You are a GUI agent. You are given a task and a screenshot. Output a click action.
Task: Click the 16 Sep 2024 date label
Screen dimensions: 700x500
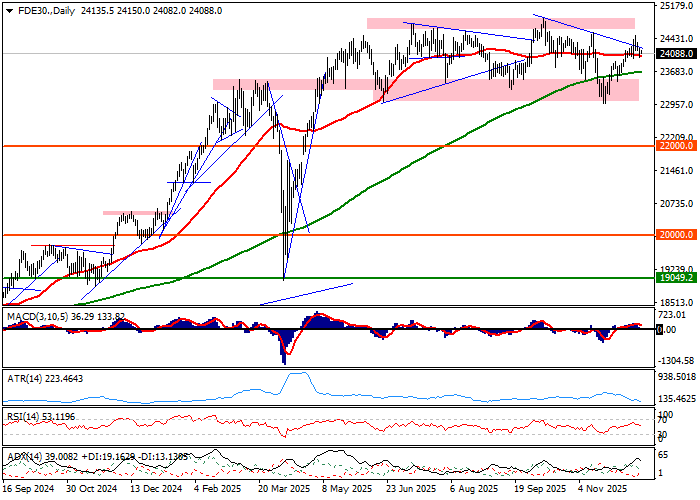click(27, 491)
